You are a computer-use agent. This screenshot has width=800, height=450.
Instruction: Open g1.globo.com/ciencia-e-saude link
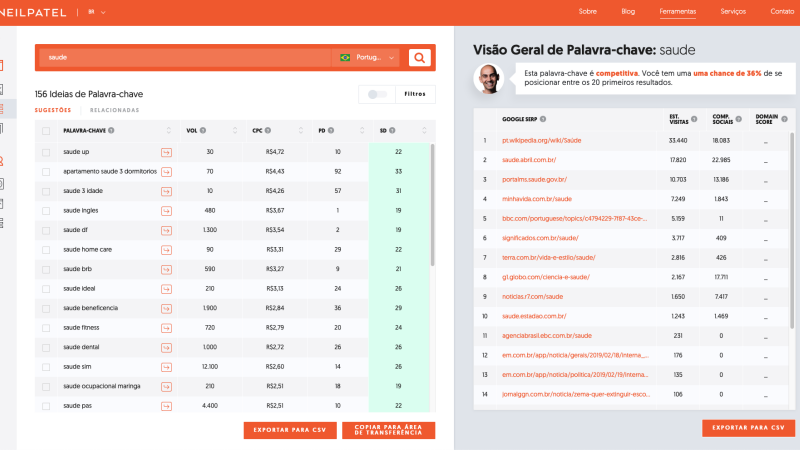[545, 277]
